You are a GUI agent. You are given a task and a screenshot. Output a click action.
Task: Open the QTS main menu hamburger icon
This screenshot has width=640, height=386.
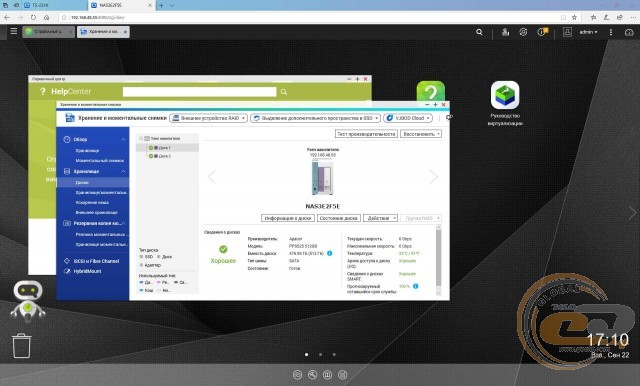(x=13, y=31)
